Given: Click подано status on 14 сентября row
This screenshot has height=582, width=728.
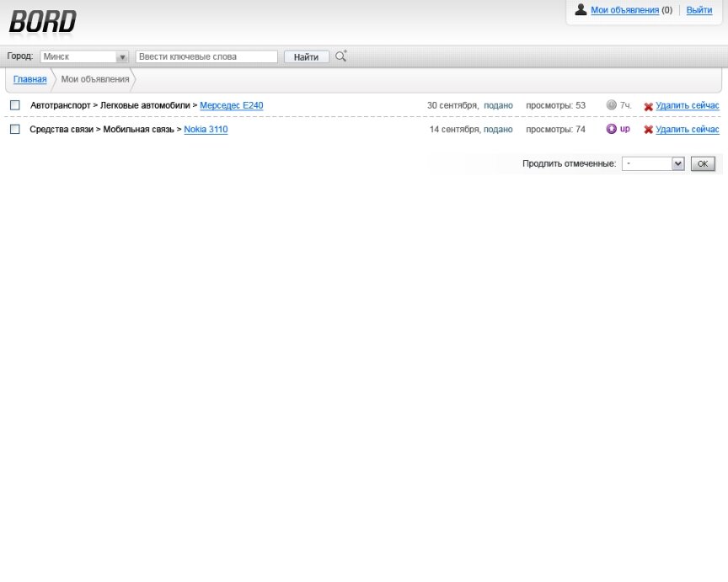Looking at the screenshot, I should click(x=498, y=129).
